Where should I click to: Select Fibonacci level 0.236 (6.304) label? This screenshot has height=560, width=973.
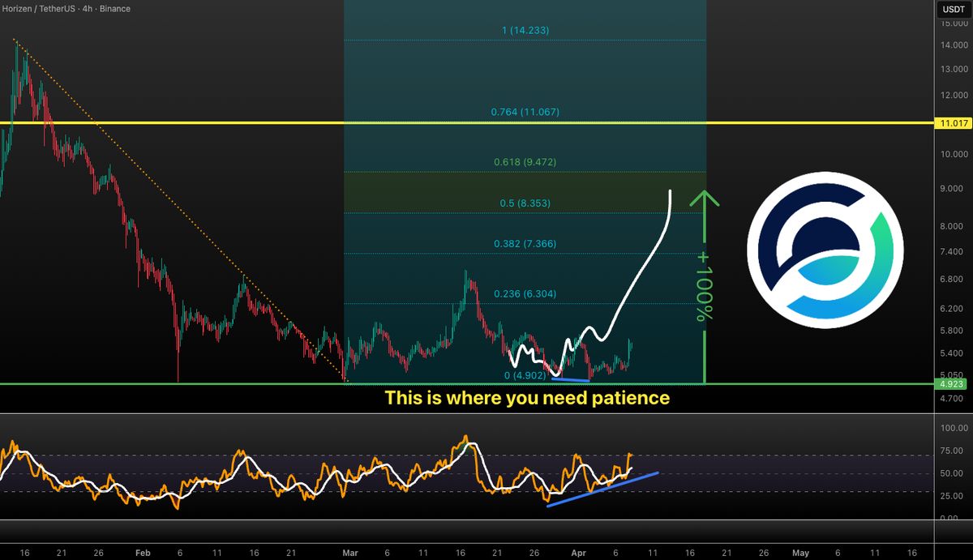click(x=525, y=294)
